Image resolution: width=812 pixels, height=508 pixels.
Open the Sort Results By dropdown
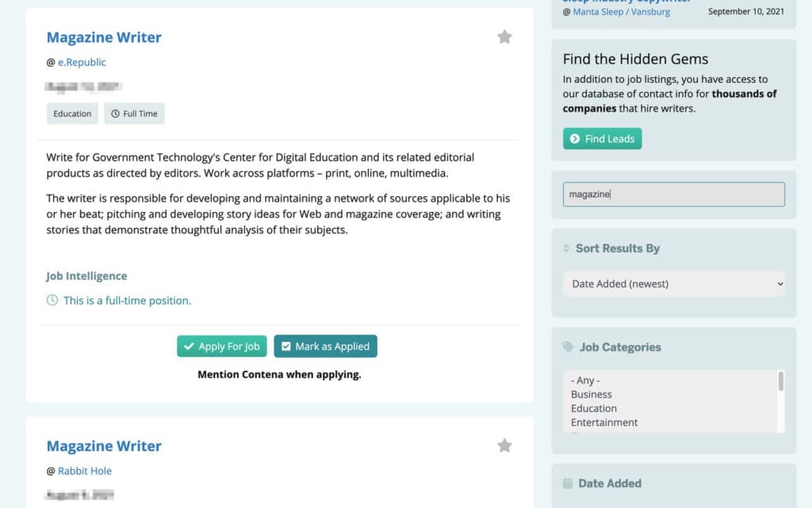click(x=673, y=283)
